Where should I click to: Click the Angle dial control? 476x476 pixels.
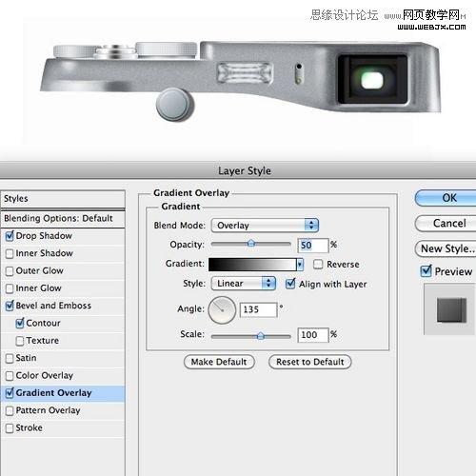coord(222,310)
